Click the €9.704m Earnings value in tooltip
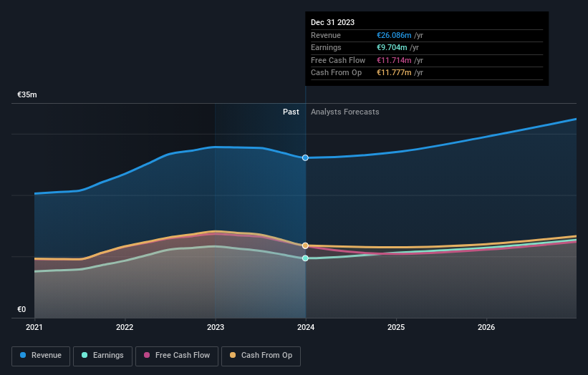 392,47
